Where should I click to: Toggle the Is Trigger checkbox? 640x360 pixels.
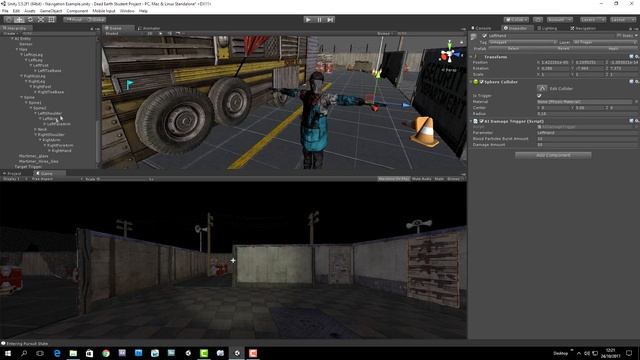539,96
